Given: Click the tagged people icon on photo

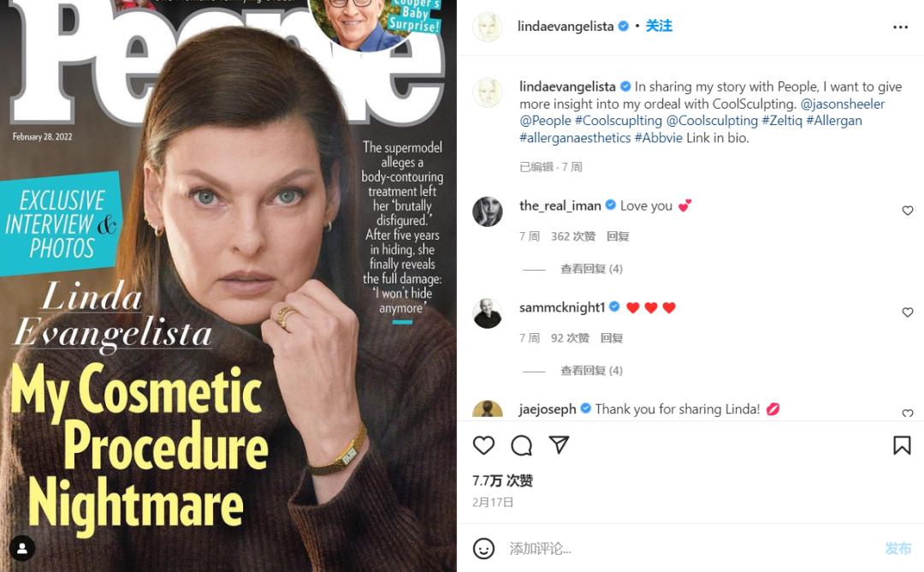Looking at the screenshot, I should point(22,548).
